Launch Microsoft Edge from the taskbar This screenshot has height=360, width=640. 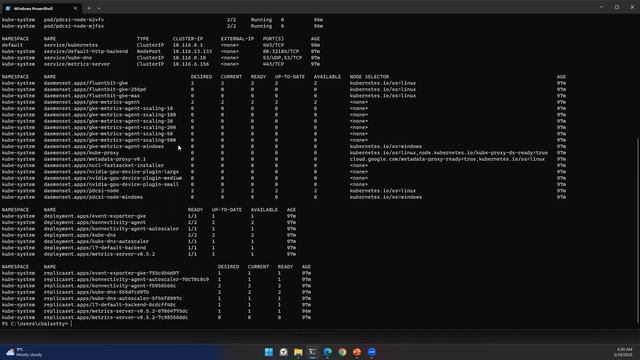(x=327, y=352)
